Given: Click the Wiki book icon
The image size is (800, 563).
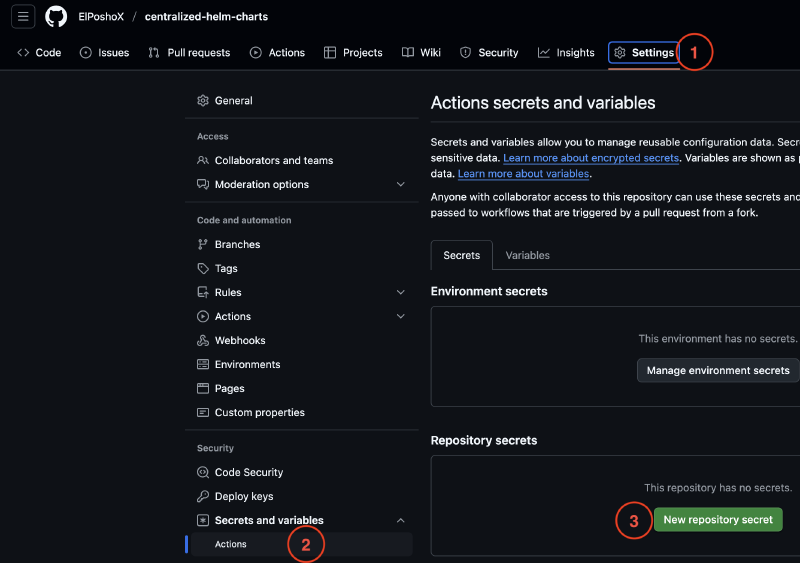Looking at the screenshot, I should coord(408,53).
